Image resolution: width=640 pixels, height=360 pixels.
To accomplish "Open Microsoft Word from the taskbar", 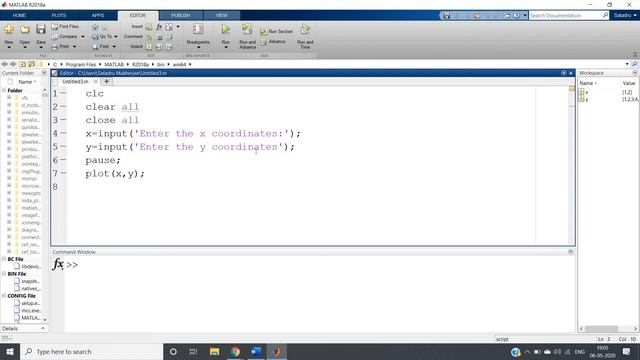I will [256, 351].
